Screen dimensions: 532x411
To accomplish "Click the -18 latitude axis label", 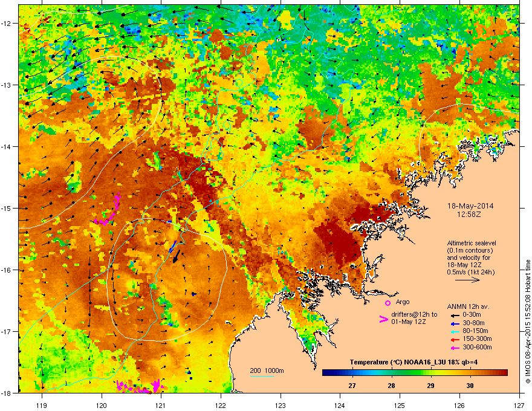I will (x=7, y=393).
